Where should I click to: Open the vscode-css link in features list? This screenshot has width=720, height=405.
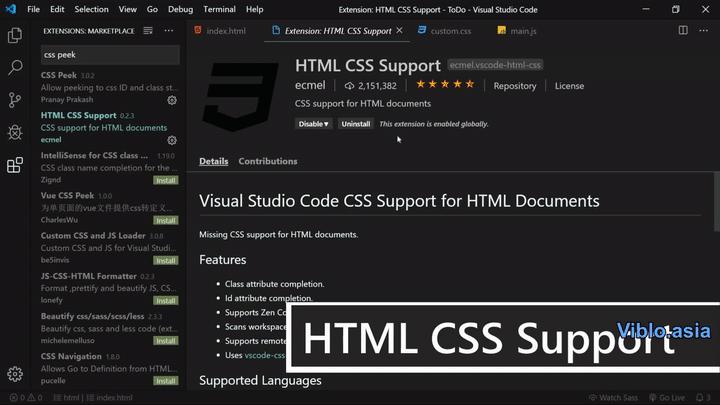click(265, 355)
